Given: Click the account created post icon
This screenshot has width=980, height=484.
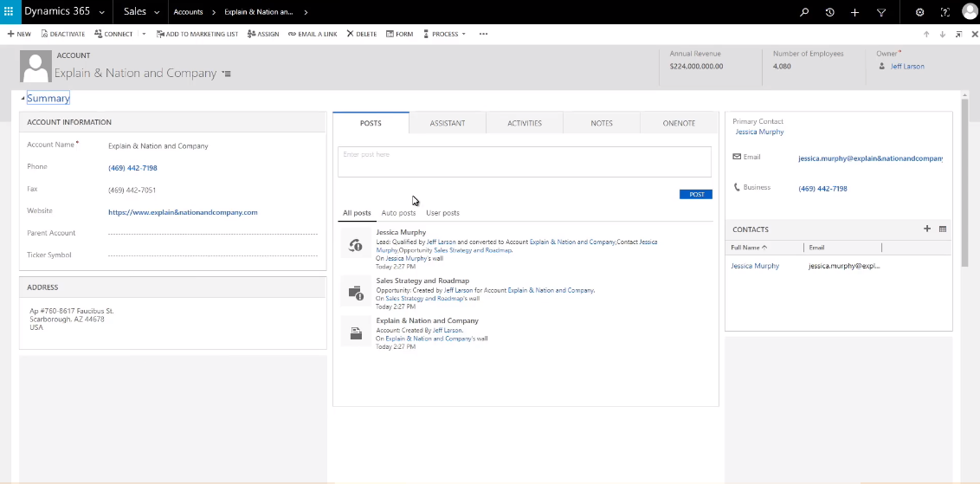Looking at the screenshot, I should tap(356, 333).
